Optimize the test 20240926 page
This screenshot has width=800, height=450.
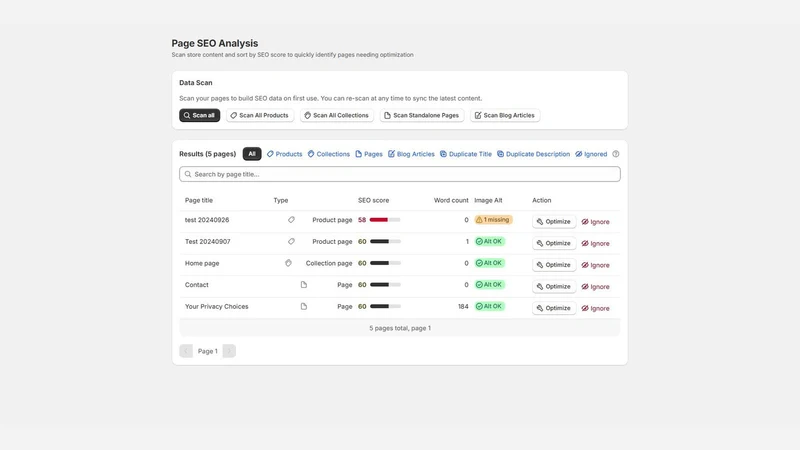554,221
